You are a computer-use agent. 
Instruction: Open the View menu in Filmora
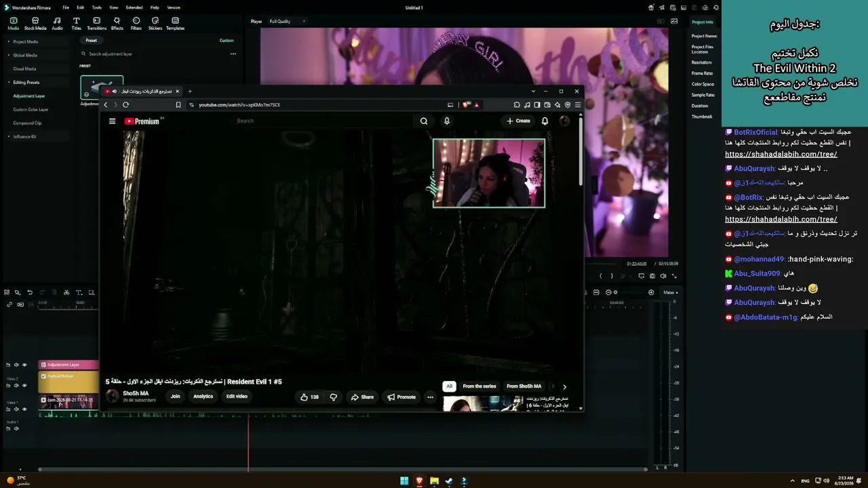click(x=113, y=7)
